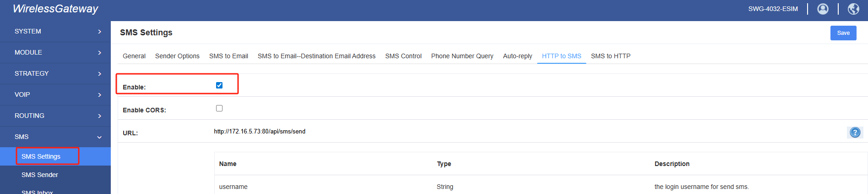The width and height of the screenshot is (868, 194).
Task: Switch to the SMS to HTTP tab
Action: [610, 56]
